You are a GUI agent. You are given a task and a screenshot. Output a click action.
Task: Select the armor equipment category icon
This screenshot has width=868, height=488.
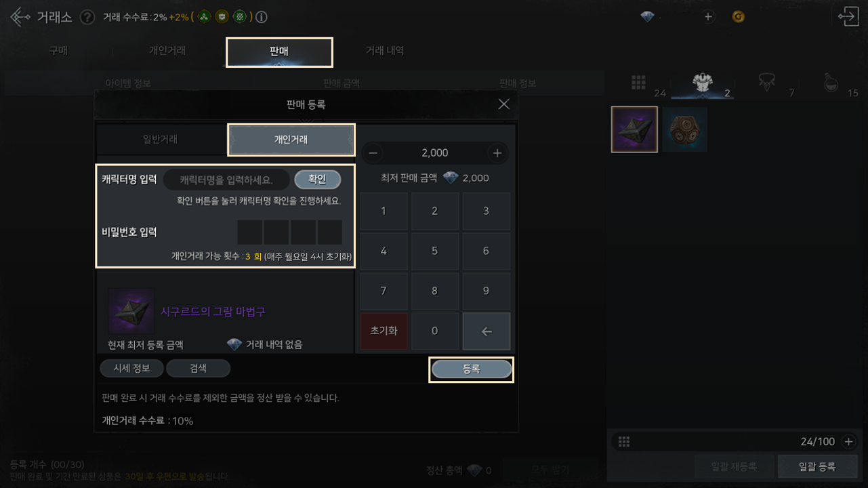click(x=703, y=83)
